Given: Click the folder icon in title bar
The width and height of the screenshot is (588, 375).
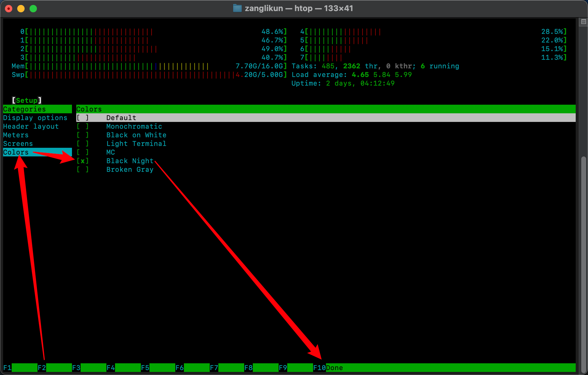Looking at the screenshot, I should 237,8.
